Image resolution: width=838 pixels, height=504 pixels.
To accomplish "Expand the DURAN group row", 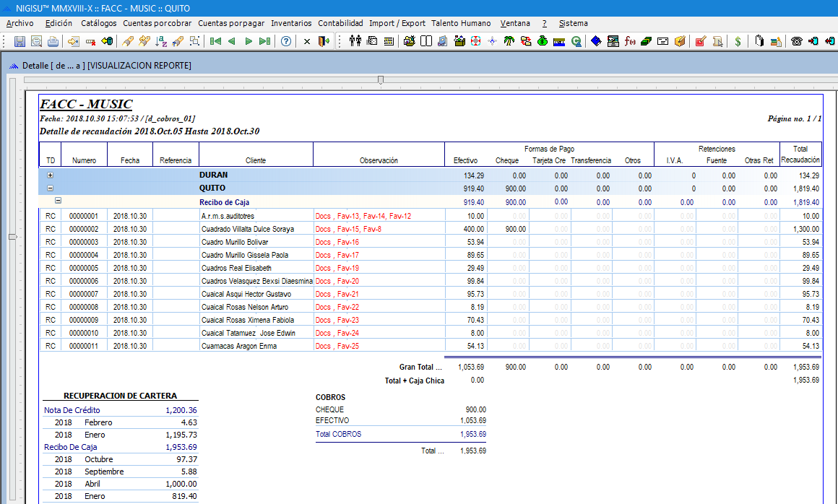I will [x=51, y=175].
